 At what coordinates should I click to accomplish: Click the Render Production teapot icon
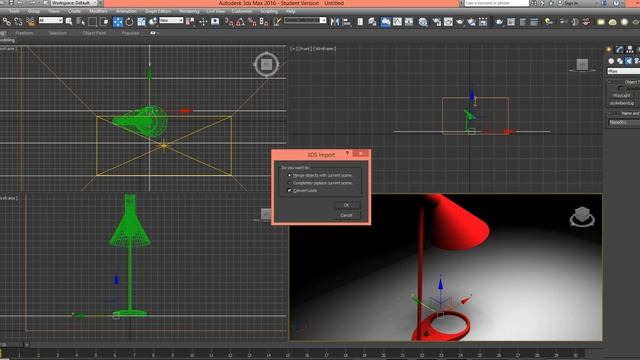(x=460, y=22)
